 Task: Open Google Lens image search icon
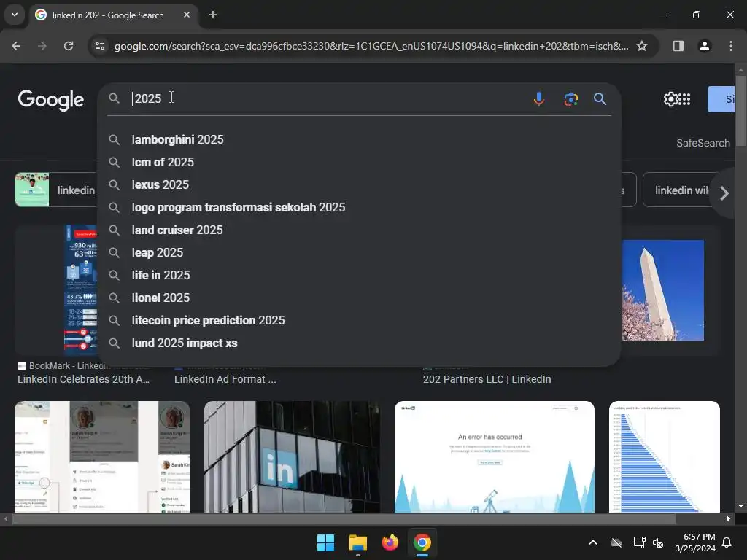pyautogui.click(x=570, y=99)
